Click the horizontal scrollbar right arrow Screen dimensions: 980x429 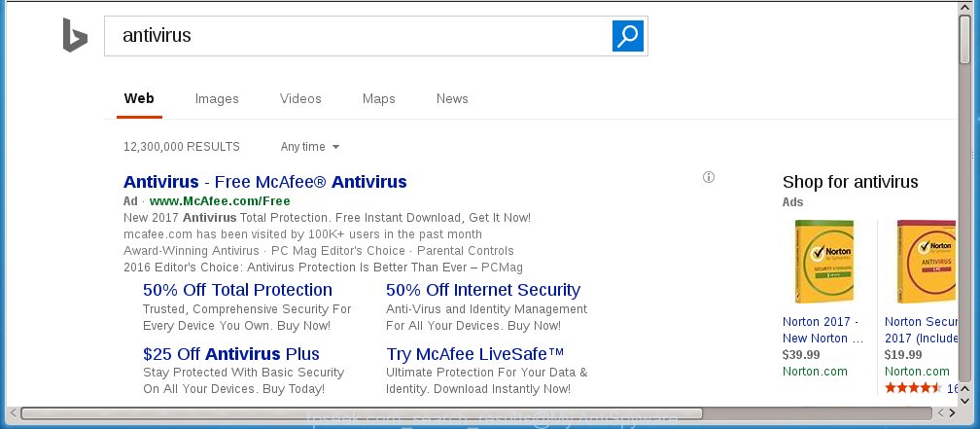click(x=952, y=413)
